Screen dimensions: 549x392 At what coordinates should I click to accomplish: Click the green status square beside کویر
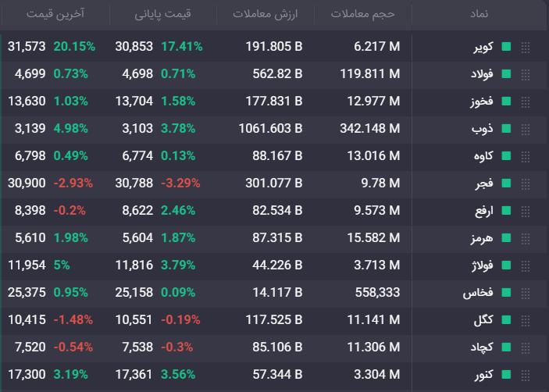506,47
